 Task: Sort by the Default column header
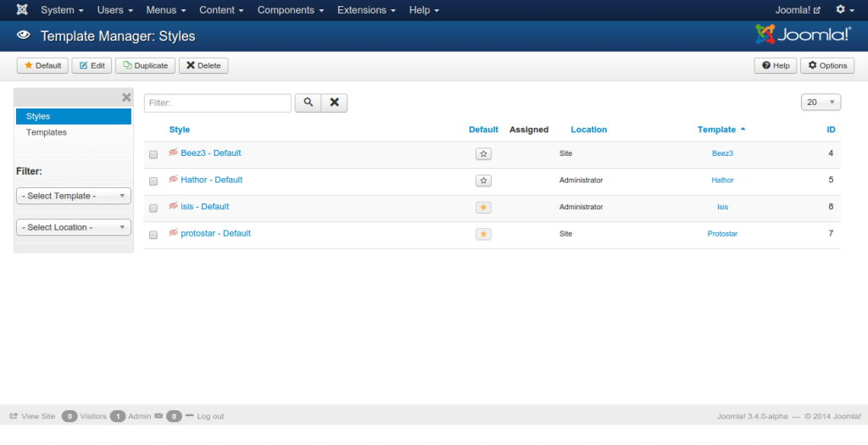coord(483,130)
